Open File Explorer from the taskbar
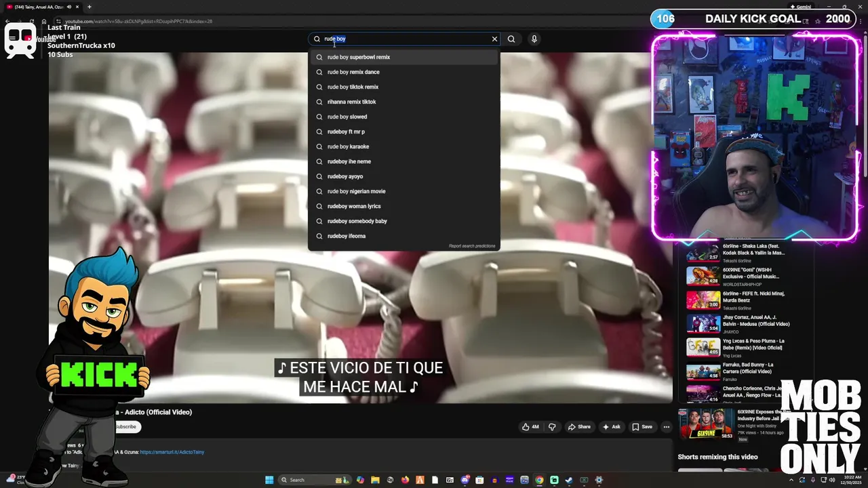Viewport: 868px width, 488px height. (x=375, y=480)
